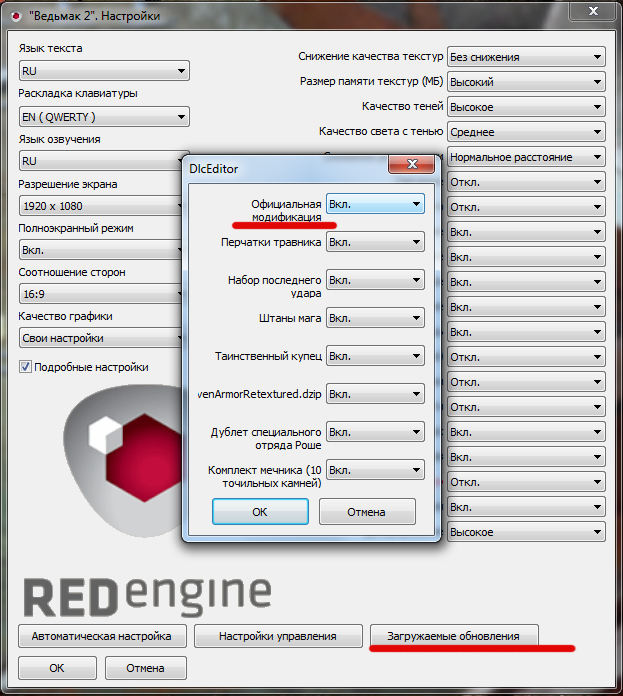This screenshot has height=696, width=623.
Task: Confirm DlcEditor changes with OK
Action: (x=260, y=512)
